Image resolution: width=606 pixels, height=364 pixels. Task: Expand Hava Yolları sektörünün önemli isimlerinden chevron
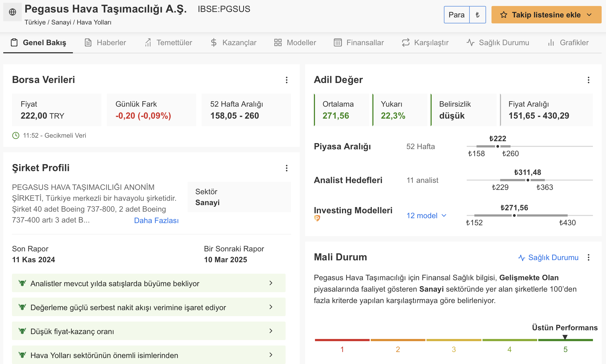[x=271, y=355]
